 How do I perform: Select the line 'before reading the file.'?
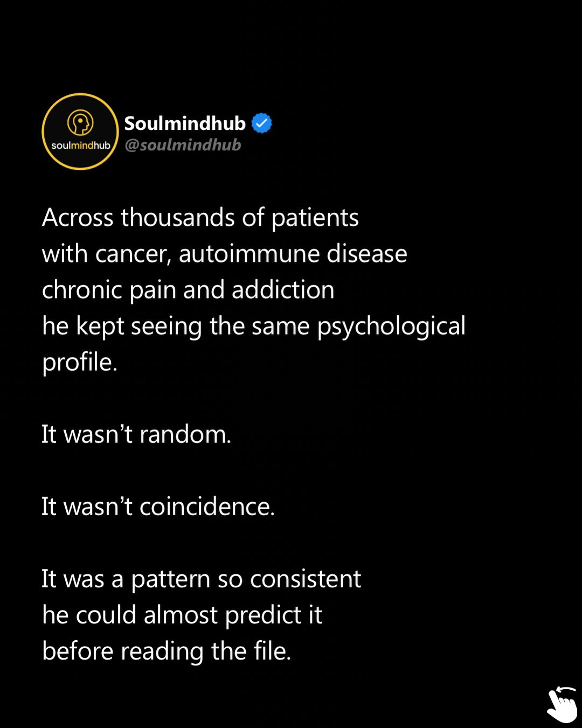coord(167,651)
